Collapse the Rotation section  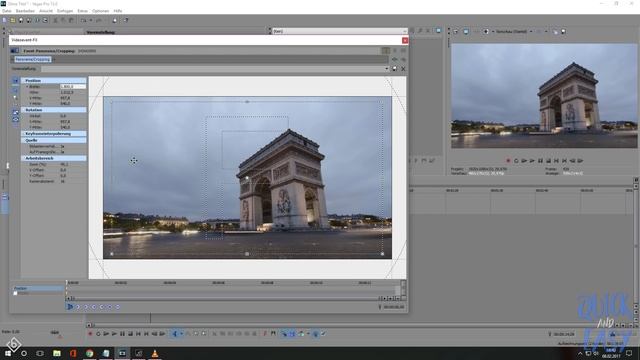[x=53, y=110]
